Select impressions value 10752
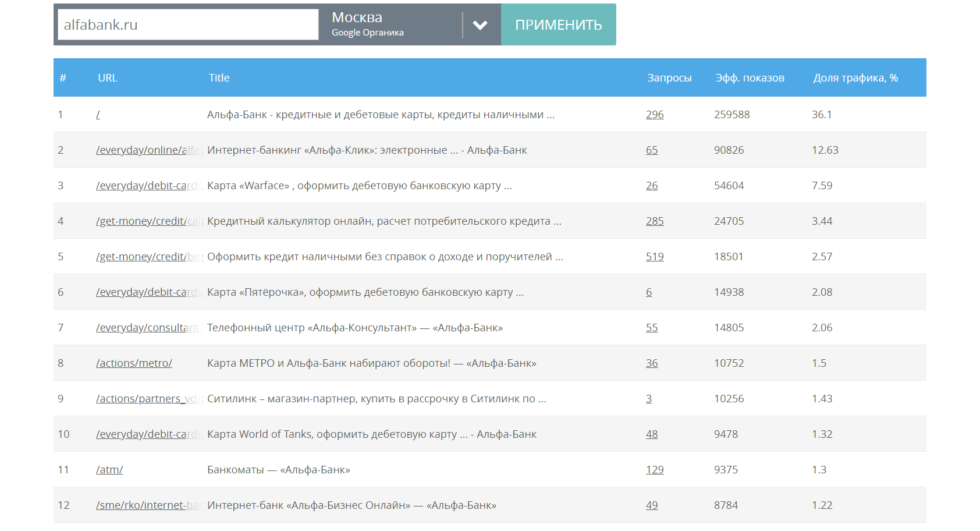Image resolution: width=980 pixels, height=531 pixels. click(729, 363)
